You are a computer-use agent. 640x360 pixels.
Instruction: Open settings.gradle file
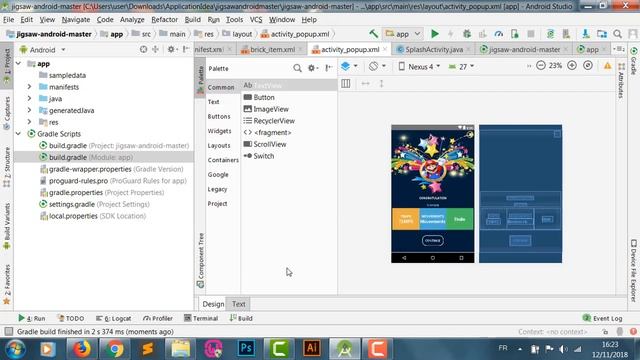(94, 204)
